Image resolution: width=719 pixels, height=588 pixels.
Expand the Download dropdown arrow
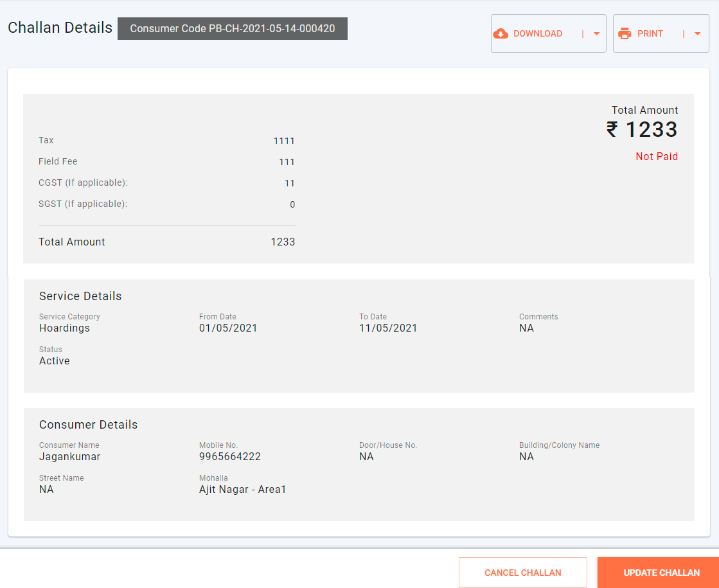click(596, 34)
